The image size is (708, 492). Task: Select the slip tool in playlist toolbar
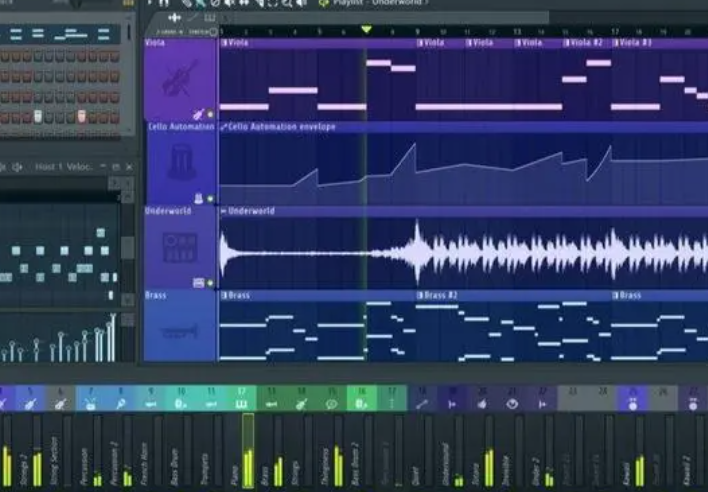tap(244, 3)
